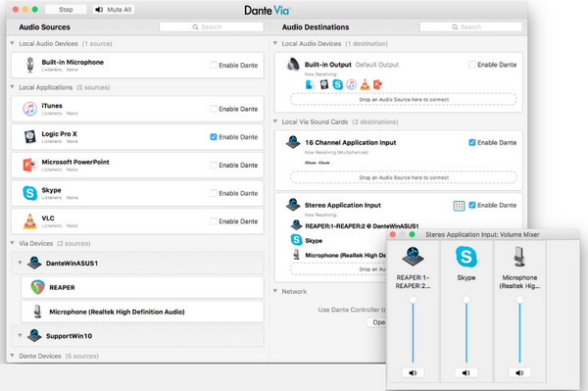
Task: Click the VLC icon under Built-in Output
Action: click(x=365, y=84)
